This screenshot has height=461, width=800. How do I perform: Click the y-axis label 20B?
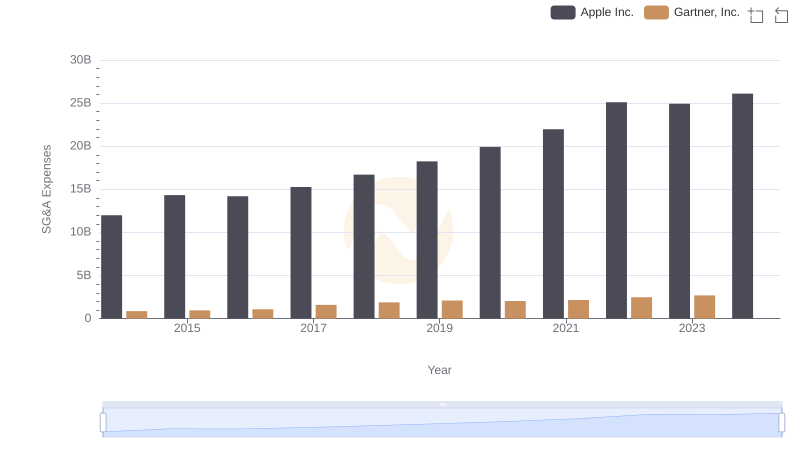point(81,146)
